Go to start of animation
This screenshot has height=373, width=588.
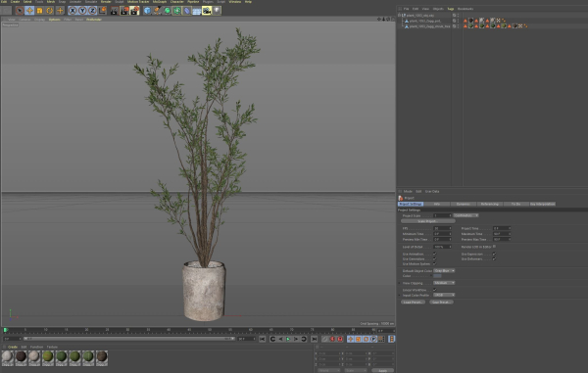click(x=262, y=340)
